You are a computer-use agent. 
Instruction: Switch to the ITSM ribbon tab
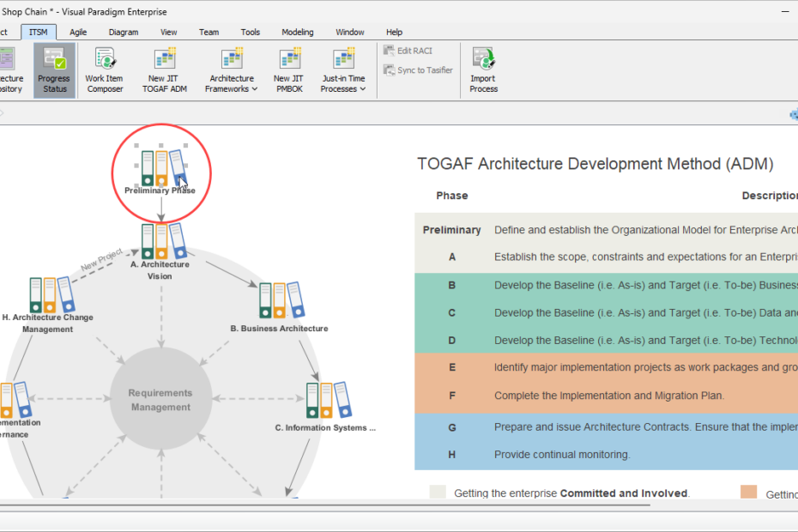(38, 32)
